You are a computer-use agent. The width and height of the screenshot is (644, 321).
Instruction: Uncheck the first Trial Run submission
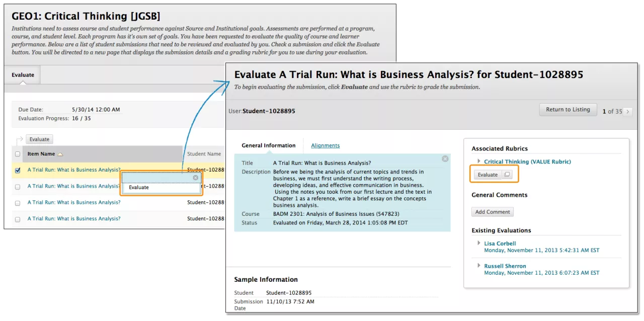tap(18, 170)
